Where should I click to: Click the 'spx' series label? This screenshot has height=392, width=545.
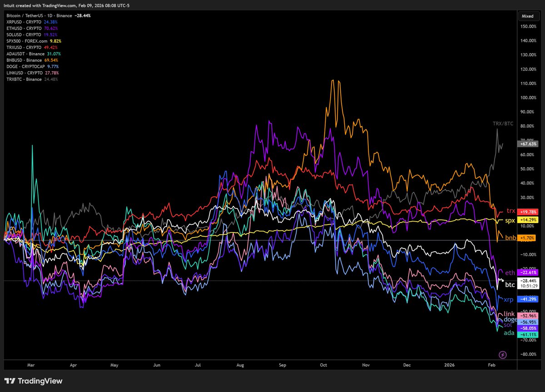pyautogui.click(x=510, y=221)
